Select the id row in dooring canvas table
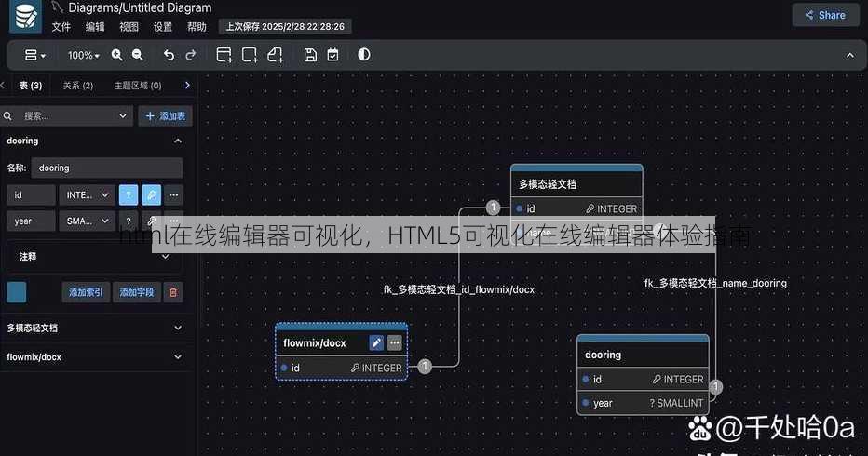 tap(643, 379)
